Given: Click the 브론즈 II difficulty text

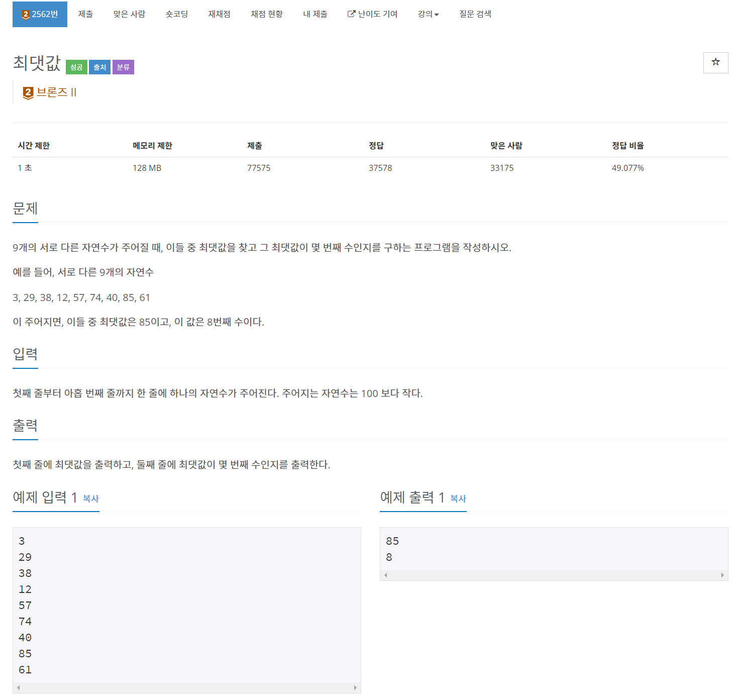Looking at the screenshot, I should (x=56, y=92).
